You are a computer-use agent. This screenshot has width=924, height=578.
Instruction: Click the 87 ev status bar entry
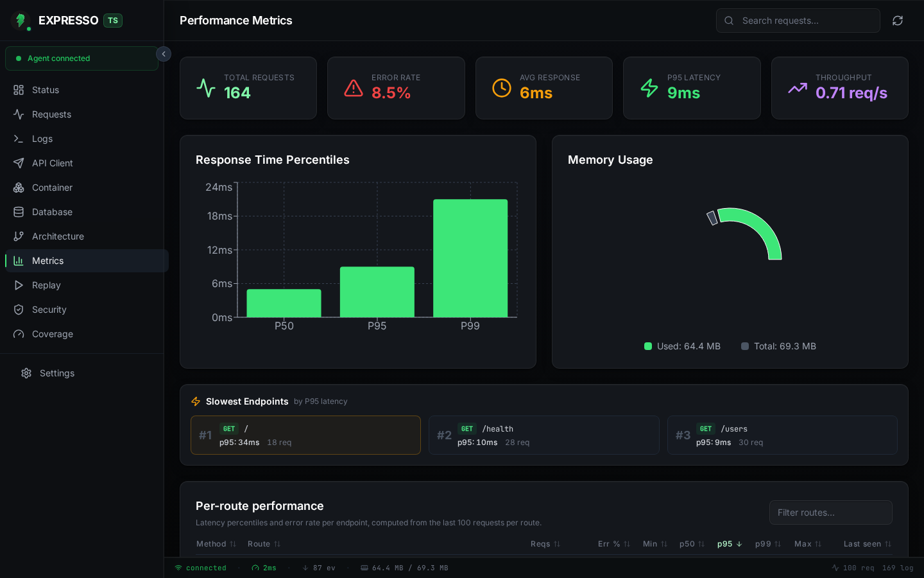coord(319,568)
